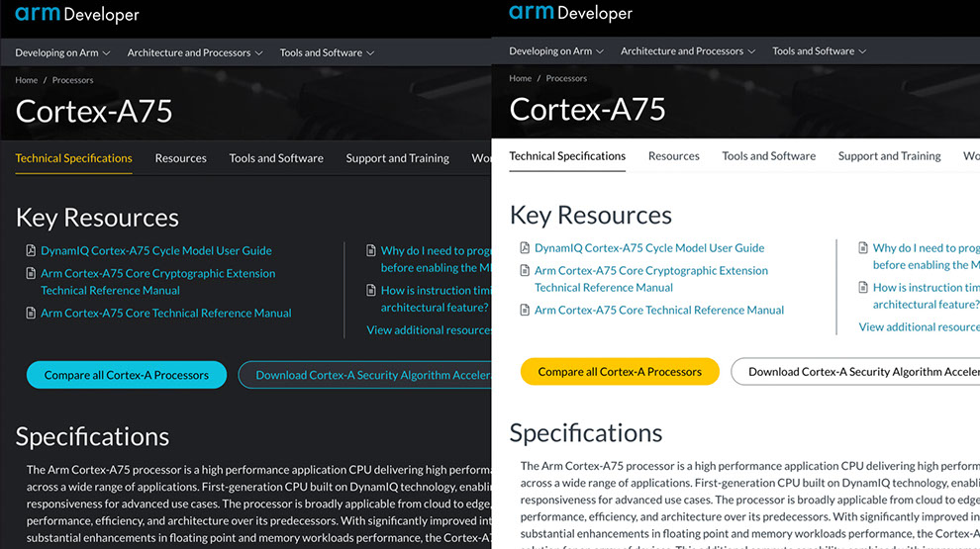This screenshot has width=980, height=549.
Task: Select 'Support and Training' tab on the light page
Action: pos(889,156)
